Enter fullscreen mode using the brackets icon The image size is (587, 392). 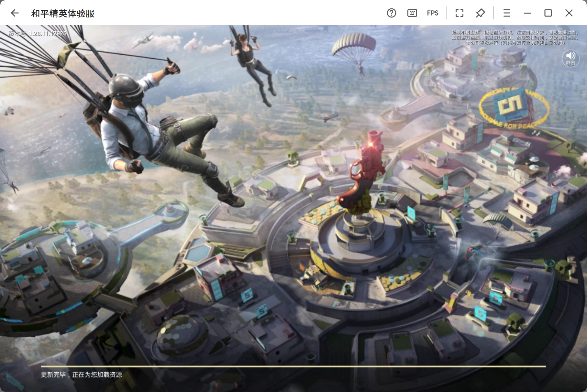click(459, 13)
